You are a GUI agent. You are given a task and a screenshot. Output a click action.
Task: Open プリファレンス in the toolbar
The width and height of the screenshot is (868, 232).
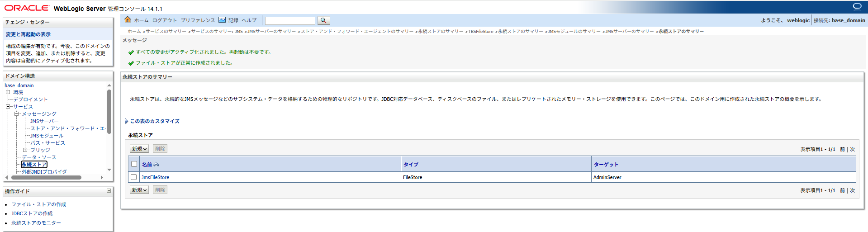tap(198, 20)
